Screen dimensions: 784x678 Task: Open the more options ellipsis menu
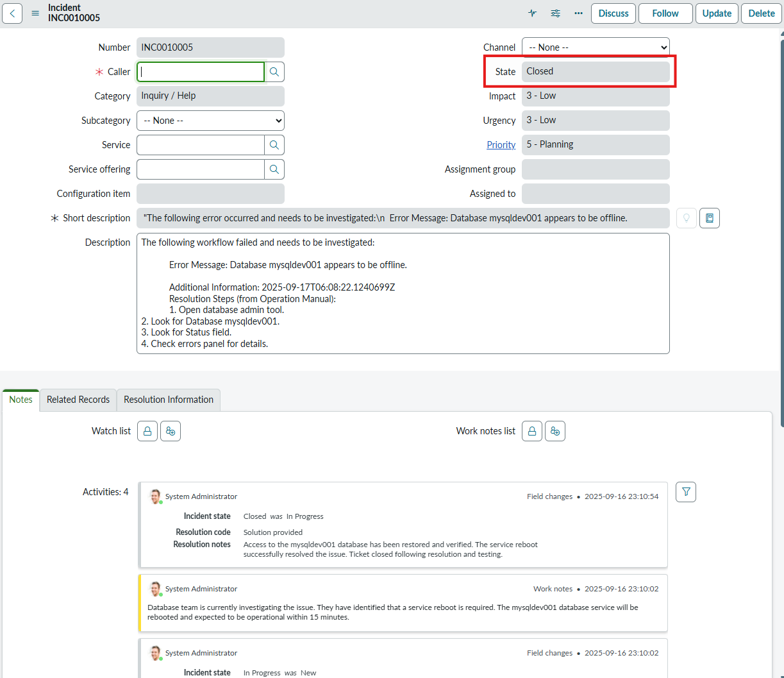578,13
